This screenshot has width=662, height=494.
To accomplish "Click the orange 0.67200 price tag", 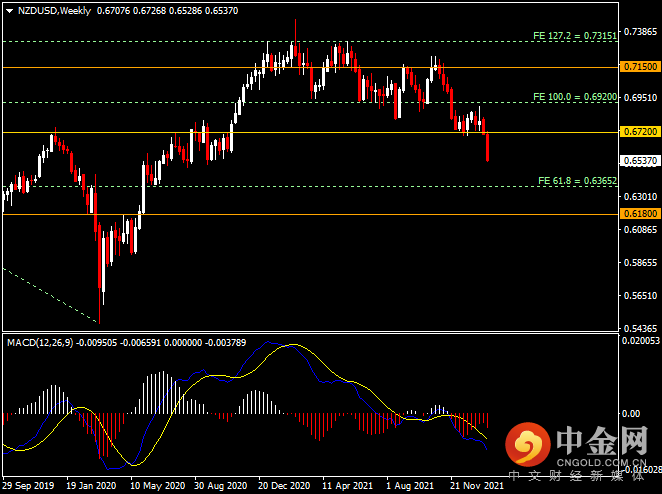I will coord(638,132).
